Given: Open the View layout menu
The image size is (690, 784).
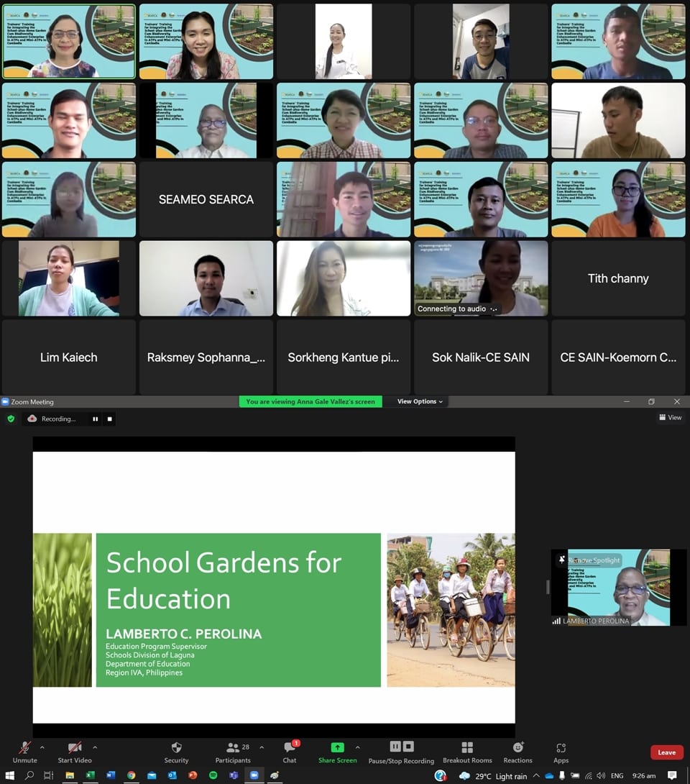Looking at the screenshot, I should pyautogui.click(x=670, y=417).
